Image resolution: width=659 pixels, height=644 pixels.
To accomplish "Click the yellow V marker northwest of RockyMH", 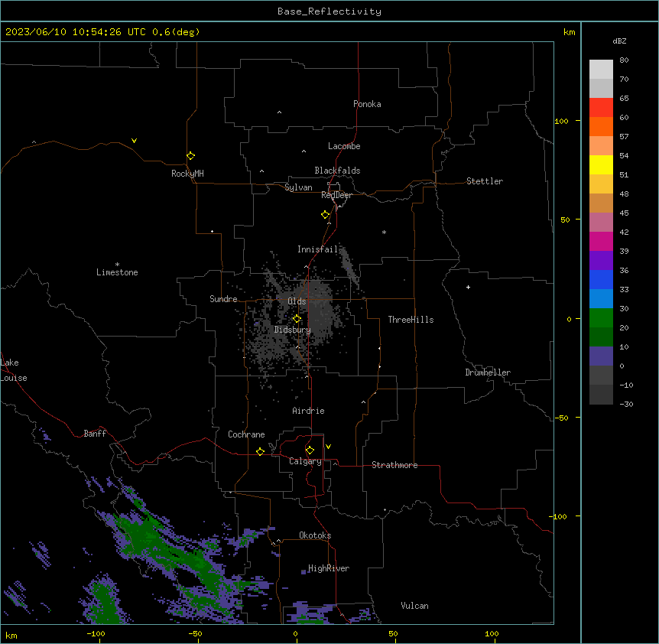I will click(x=134, y=141).
